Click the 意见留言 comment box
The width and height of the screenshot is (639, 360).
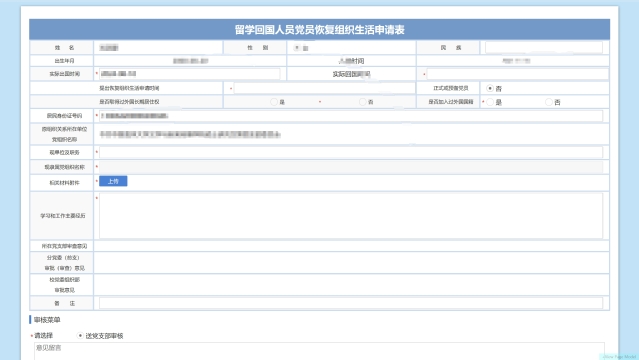pyautogui.click(x=319, y=351)
